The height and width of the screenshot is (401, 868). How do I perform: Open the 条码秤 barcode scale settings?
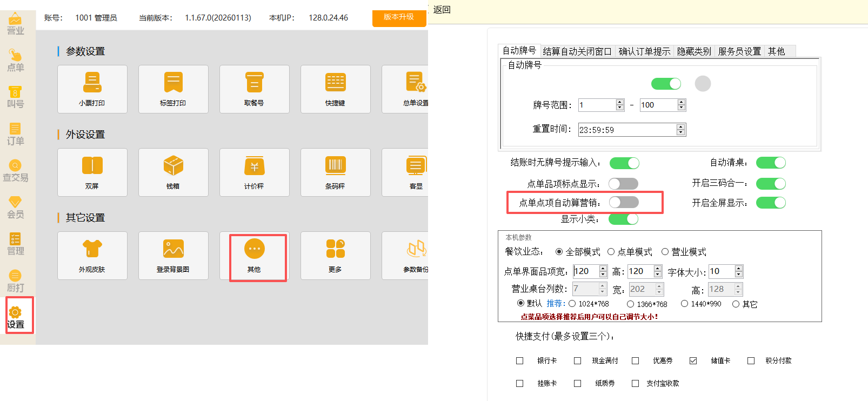point(335,172)
